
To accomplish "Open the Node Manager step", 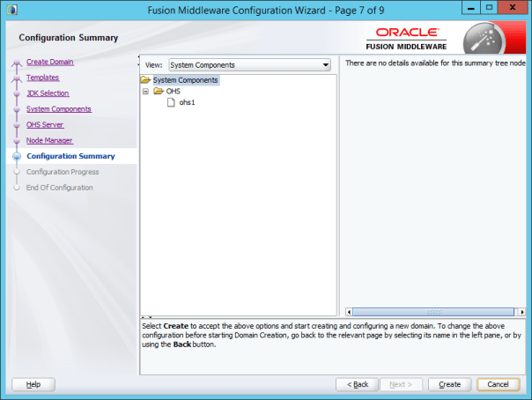I will click(x=49, y=141).
